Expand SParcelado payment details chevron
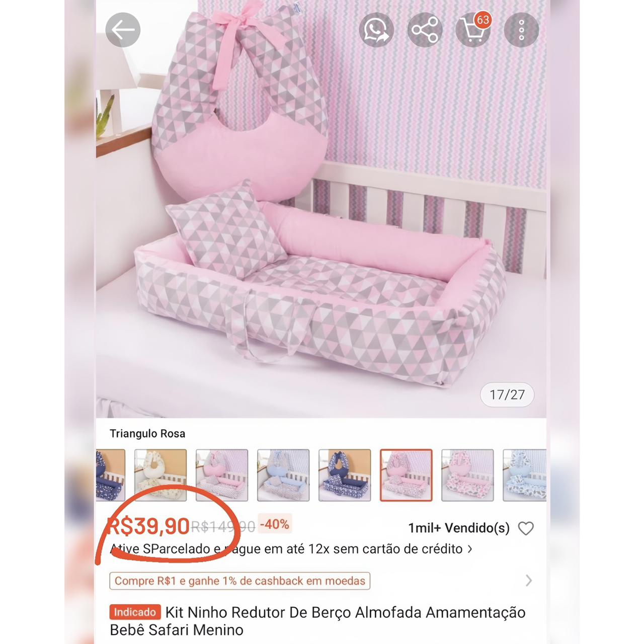This screenshot has height=644, width=644. 470,549
